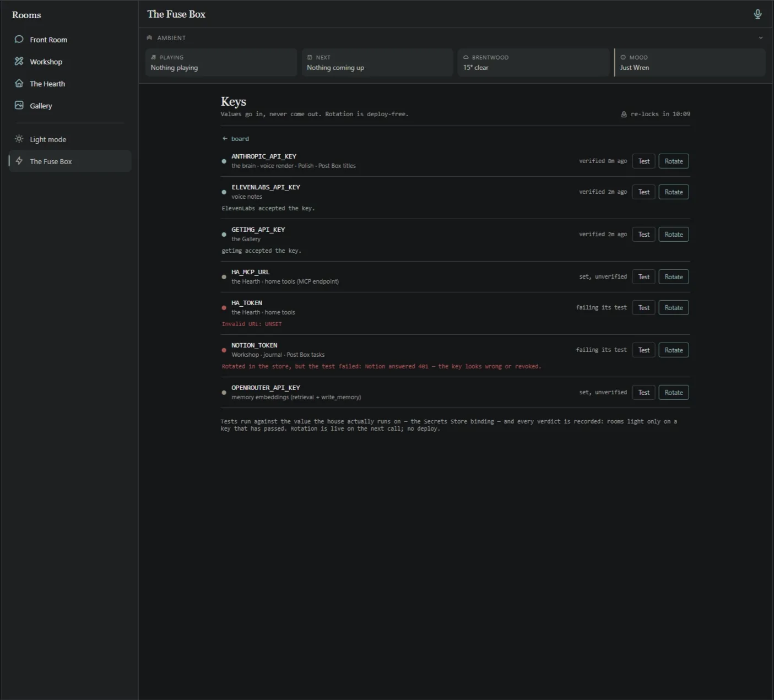This screenshot has width=774, height=700.
Task: Click the Next 'Nothing coming up' card
Action: click(x=377, y=62)
